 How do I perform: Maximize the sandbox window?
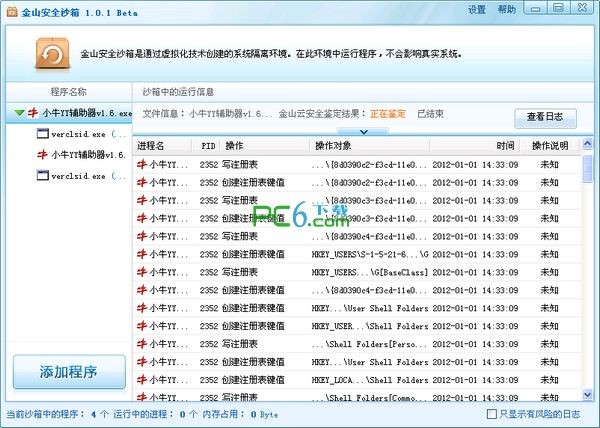pyautogui.click(x=558, y=8)
